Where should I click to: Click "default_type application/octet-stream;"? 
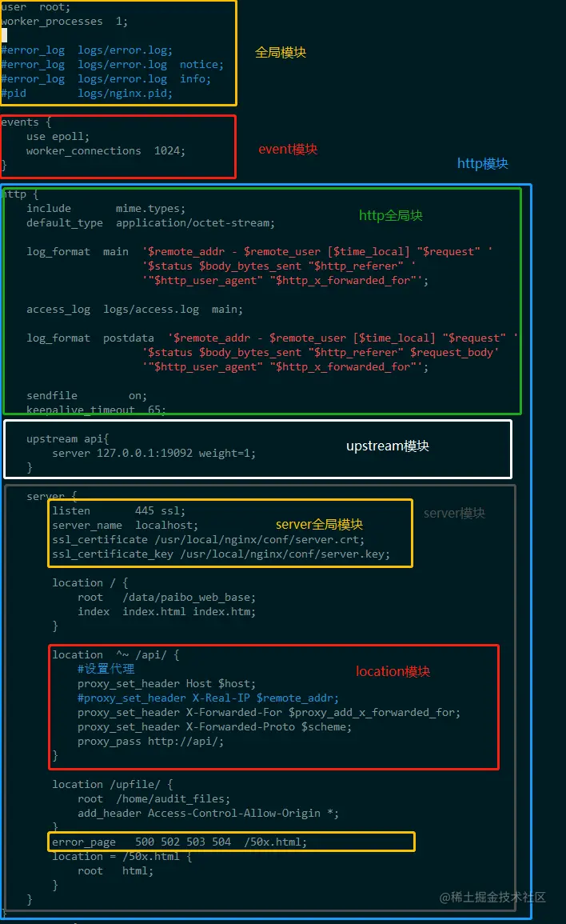coord(150,222)
